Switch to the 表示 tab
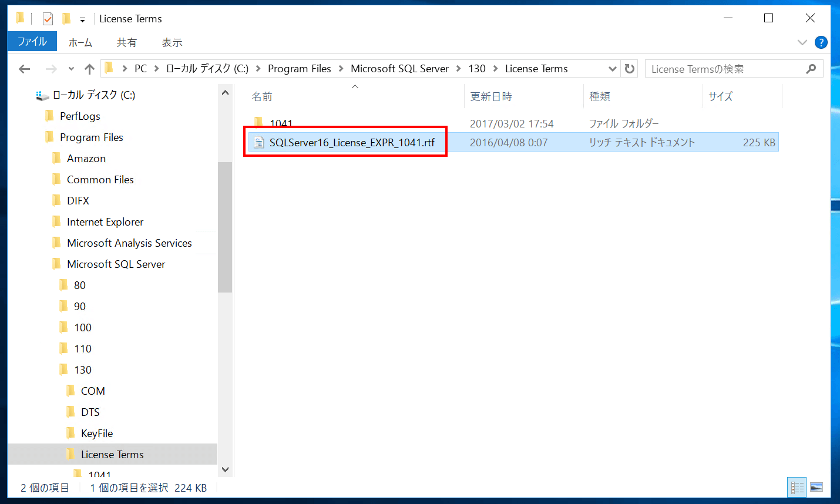 173,42
